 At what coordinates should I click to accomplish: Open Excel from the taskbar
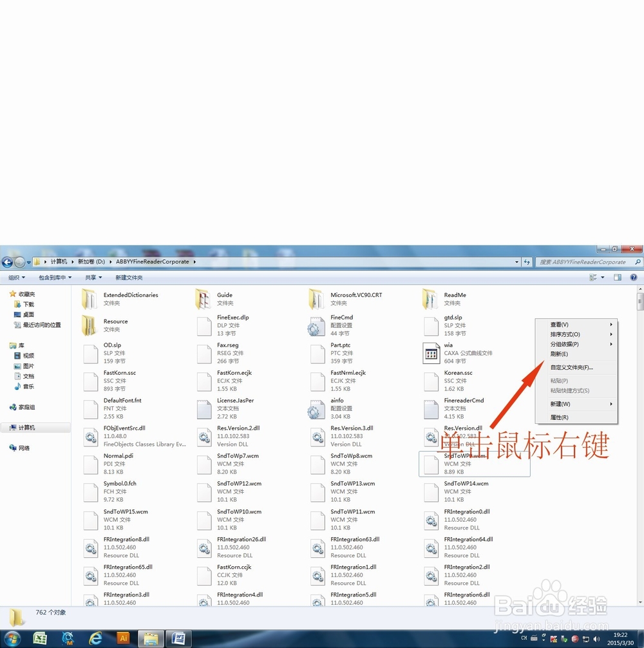coord(40,638)
